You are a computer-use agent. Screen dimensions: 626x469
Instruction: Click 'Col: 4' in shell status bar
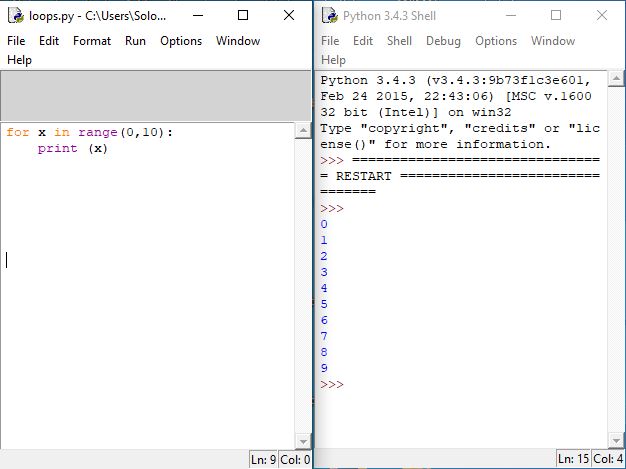pyautogui.click(x=608, y=459)
